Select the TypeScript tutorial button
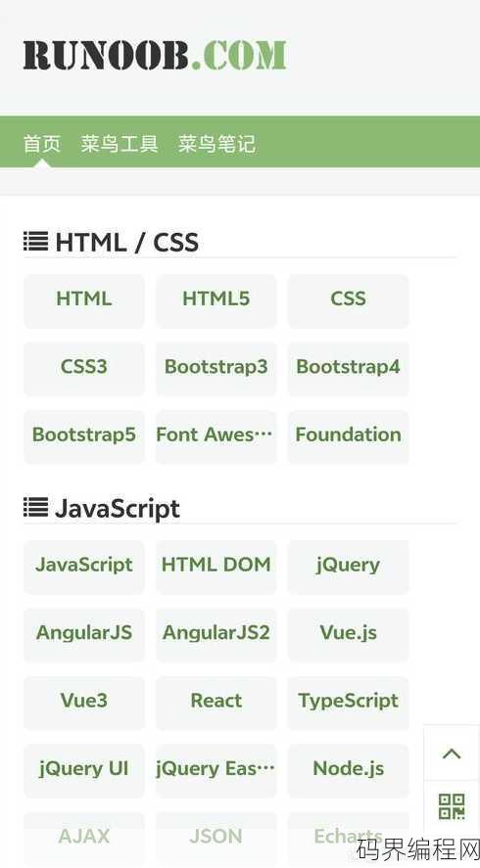The width and height of the screenshot is (480, 868). 348,703
